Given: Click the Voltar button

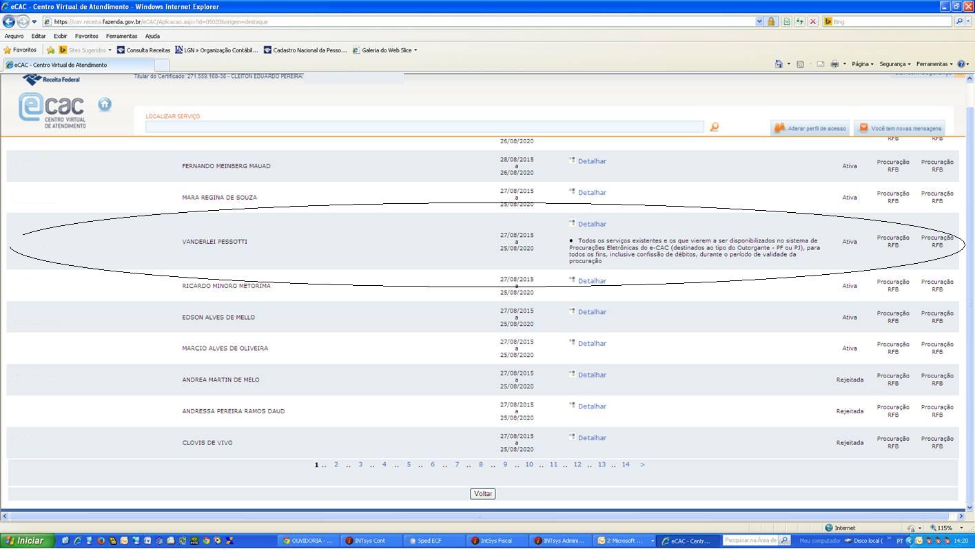Looking at the screenshot, I should click(x=483, y=494).
